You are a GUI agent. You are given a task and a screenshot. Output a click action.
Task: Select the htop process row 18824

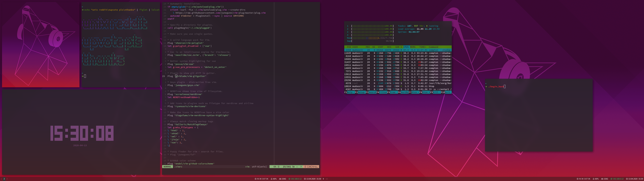click(398, 86)
